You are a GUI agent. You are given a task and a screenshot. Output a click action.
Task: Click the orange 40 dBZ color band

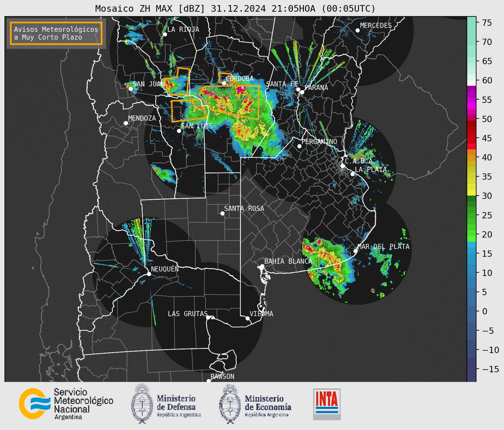tap(471, 157)
